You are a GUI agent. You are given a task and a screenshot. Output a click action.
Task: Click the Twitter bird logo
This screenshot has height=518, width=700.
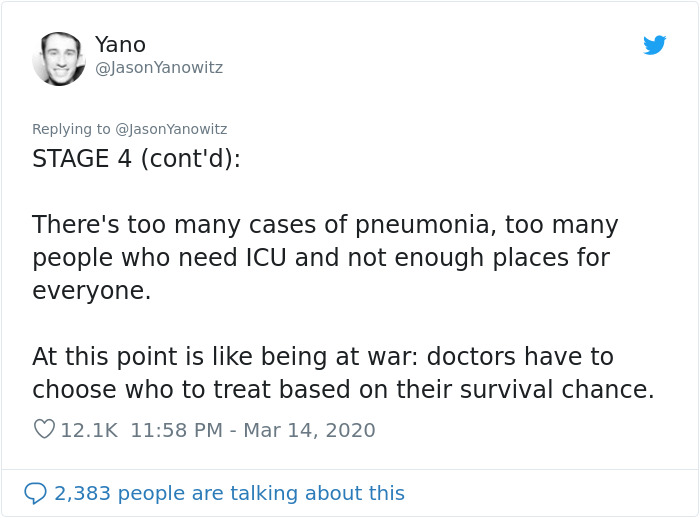pyautogui.click(x=655, y=45)
